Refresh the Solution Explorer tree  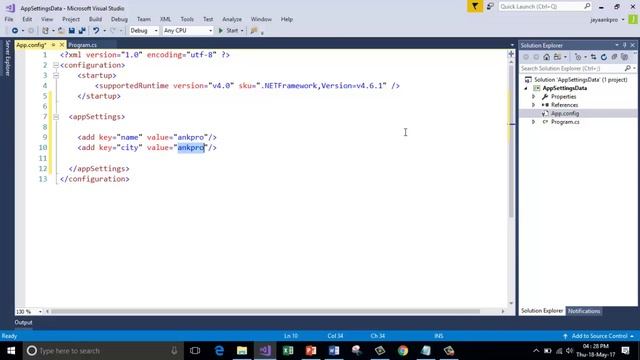604,57
